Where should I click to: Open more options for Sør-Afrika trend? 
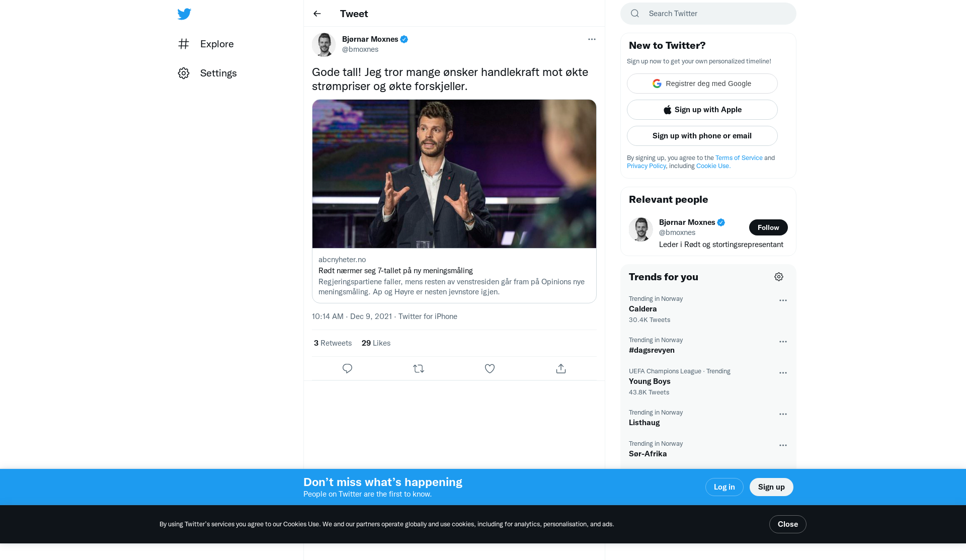pos(783,445)
